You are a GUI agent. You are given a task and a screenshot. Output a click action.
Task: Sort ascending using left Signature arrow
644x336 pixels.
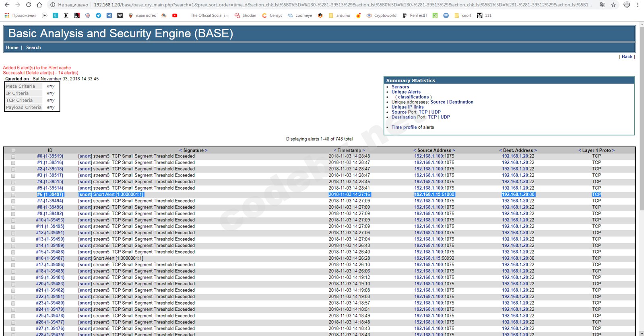pos(181,150)
